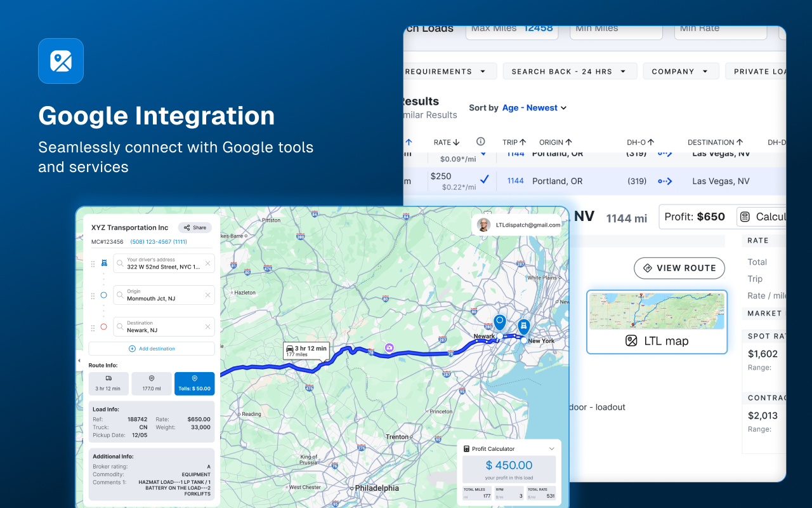The height and width of the screenshot is (508, 812).
Task: Open trip 1144 link in the $250 row
Action: [516, 181]
